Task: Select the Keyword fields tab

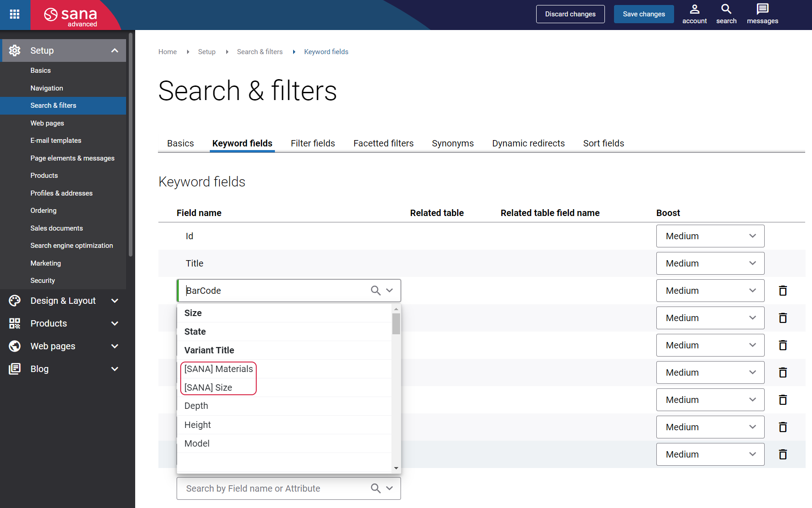Action: (242, 143)
